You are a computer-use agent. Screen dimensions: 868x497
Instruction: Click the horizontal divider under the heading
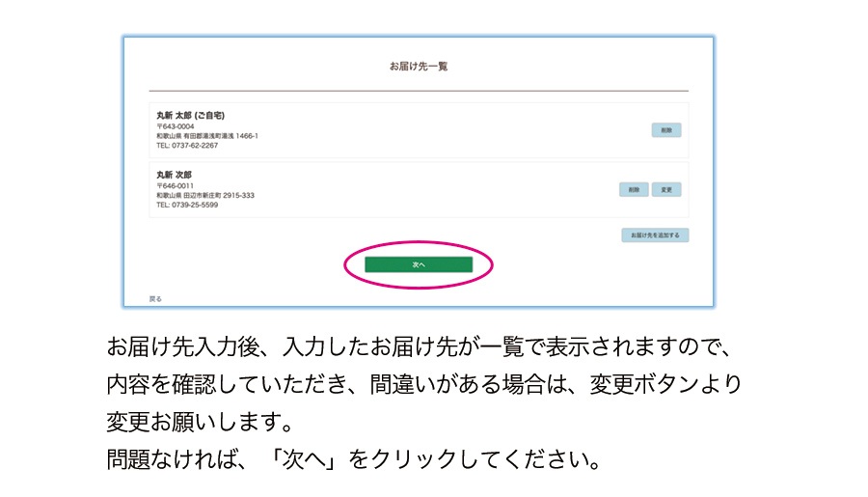[419, 91]
